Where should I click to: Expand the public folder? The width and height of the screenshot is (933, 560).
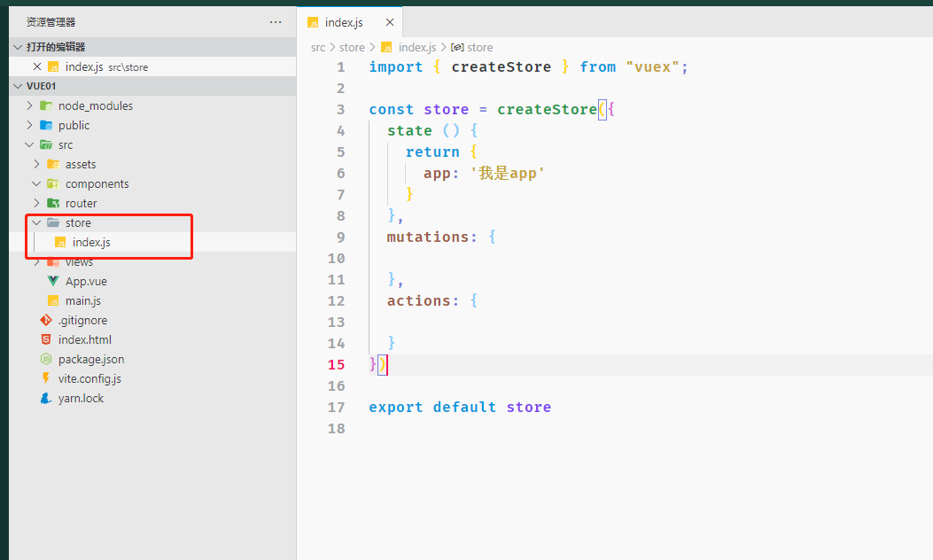coord(29,126)
